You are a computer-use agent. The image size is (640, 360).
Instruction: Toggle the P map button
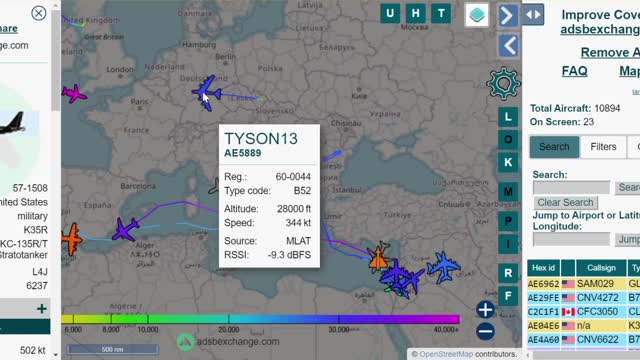(508, 221)
